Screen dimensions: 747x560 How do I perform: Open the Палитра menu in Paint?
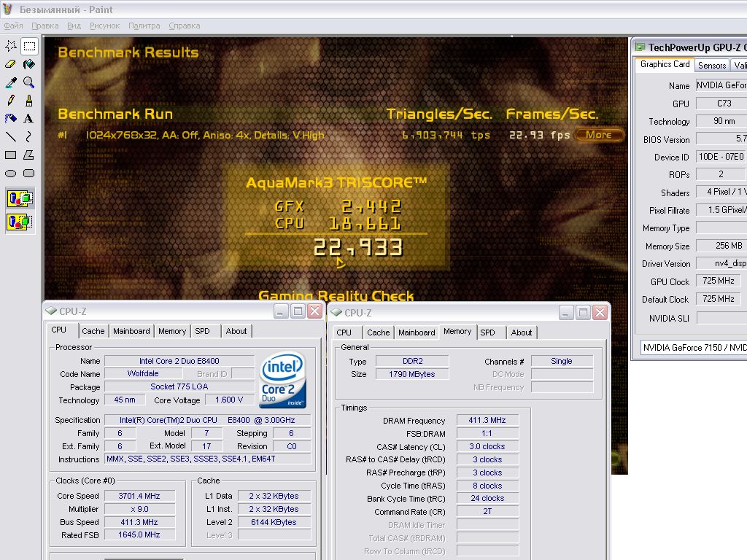pos(144,26)
